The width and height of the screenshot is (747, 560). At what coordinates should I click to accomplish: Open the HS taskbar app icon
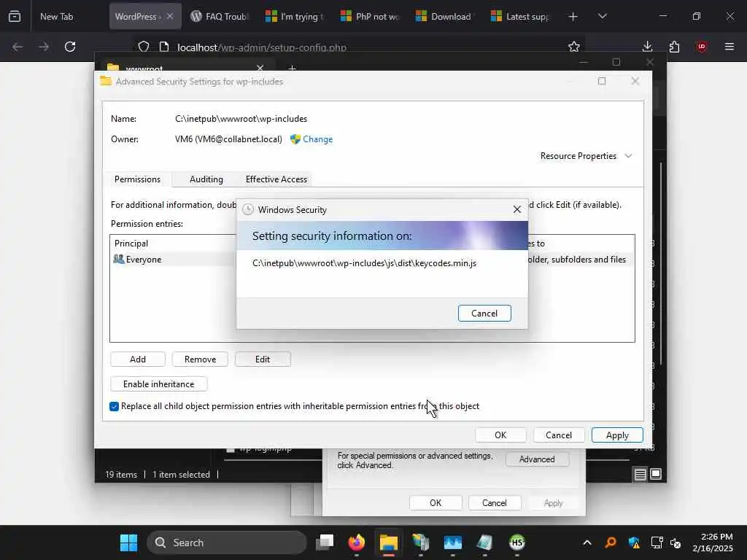517,542
